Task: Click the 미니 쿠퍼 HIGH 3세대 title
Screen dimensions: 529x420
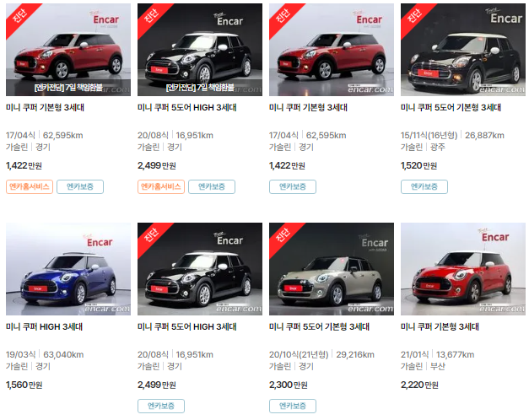Action: (x=44, y=326)
